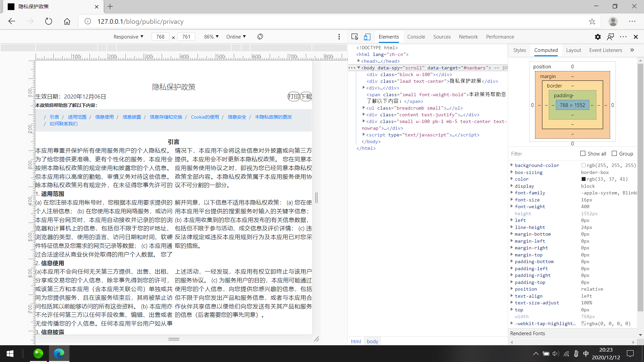
Task: Click the 打印 button
Action: point(293,97)
